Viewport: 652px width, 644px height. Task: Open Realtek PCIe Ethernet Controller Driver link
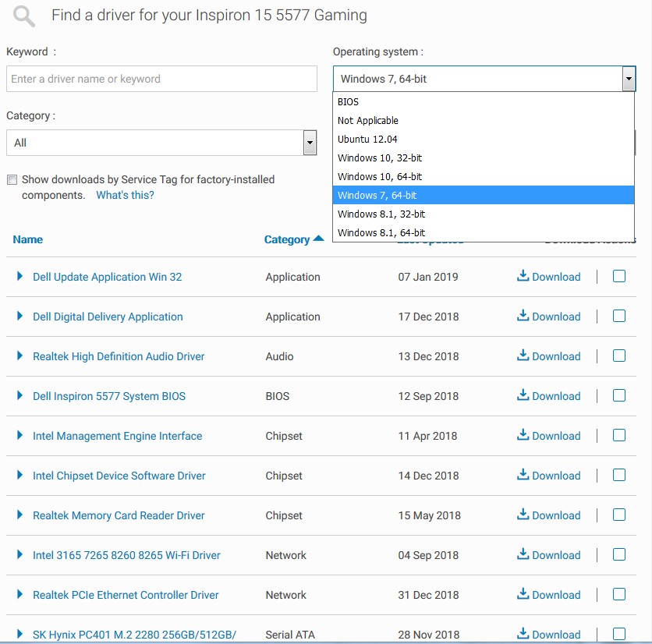coord(126,595)
